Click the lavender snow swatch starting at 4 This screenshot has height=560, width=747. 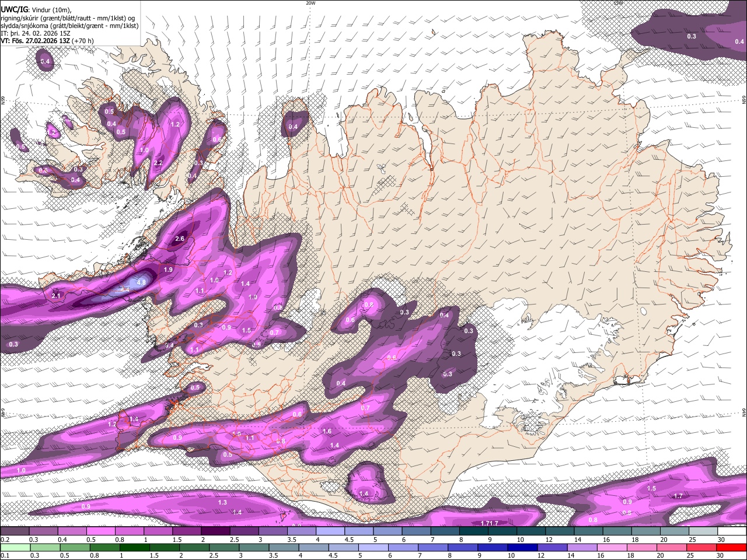330,531
